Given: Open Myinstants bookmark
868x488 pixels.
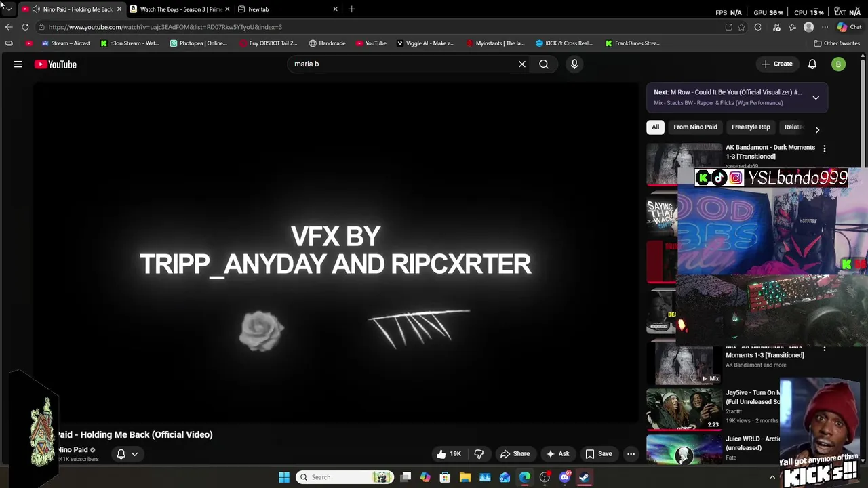Looking at the screenshot, I should coord(495,43).
